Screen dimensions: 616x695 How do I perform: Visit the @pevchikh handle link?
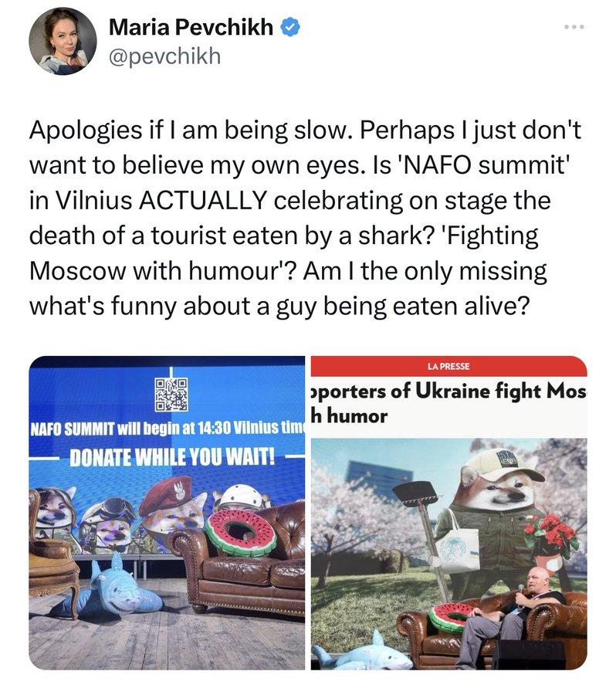pos(165,56)
